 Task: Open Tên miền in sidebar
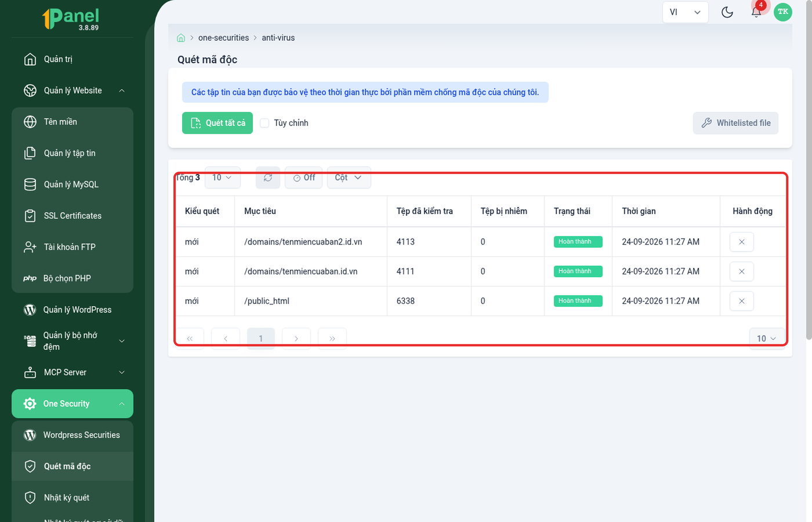pyautogui.click(x=72, y=122)
